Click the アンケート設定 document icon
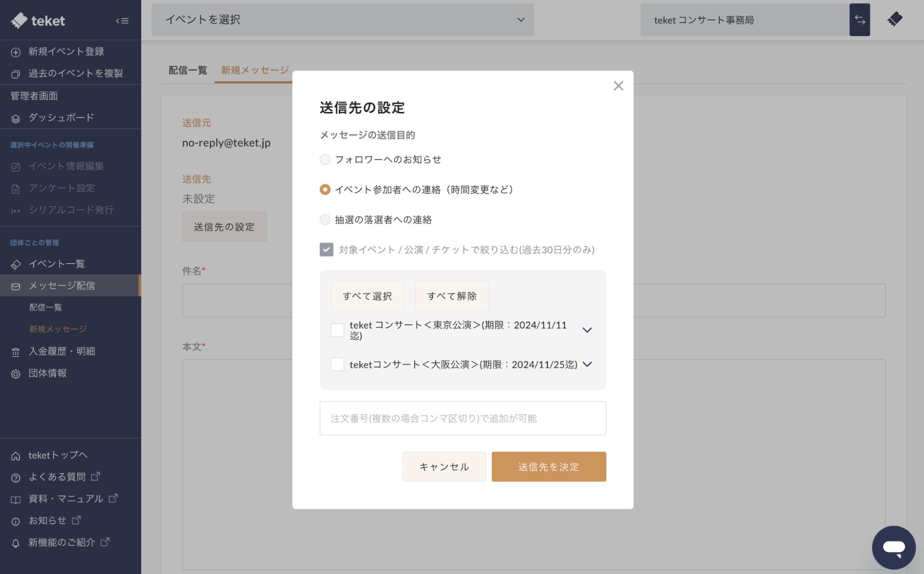924x574 pixels. click(x=16, y=189)
